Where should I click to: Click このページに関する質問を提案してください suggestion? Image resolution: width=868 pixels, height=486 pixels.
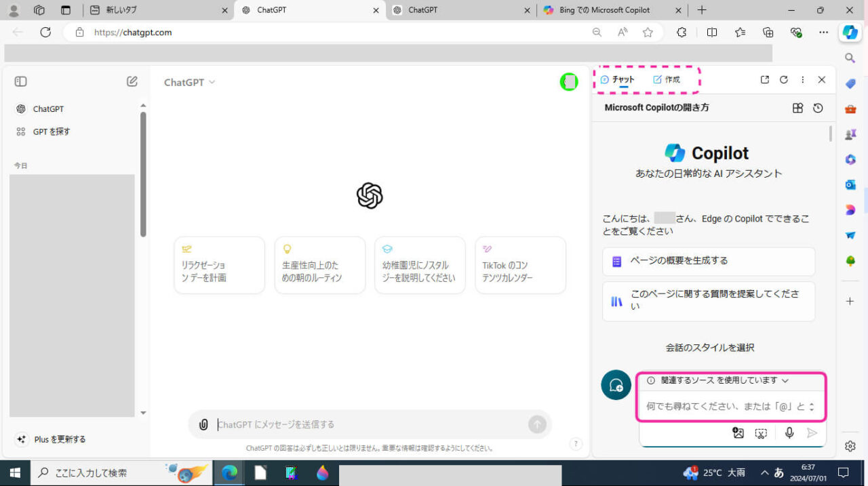[709, 301]
